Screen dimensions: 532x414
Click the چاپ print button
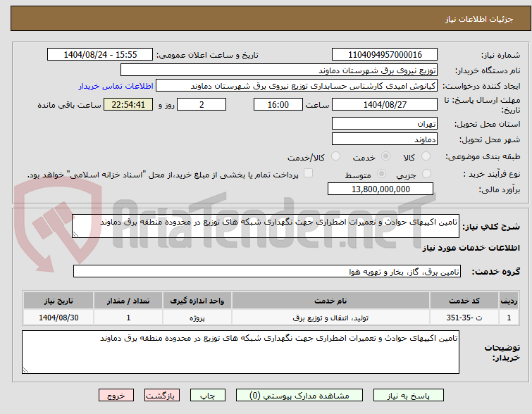pyautogui.click(x=208, y=396)
